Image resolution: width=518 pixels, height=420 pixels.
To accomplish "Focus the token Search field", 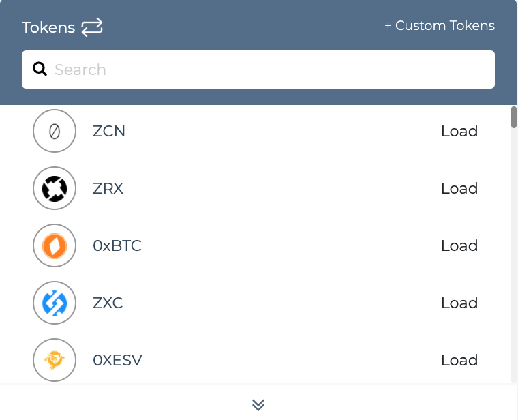I will pyautogui.click(x=258, y=70).
